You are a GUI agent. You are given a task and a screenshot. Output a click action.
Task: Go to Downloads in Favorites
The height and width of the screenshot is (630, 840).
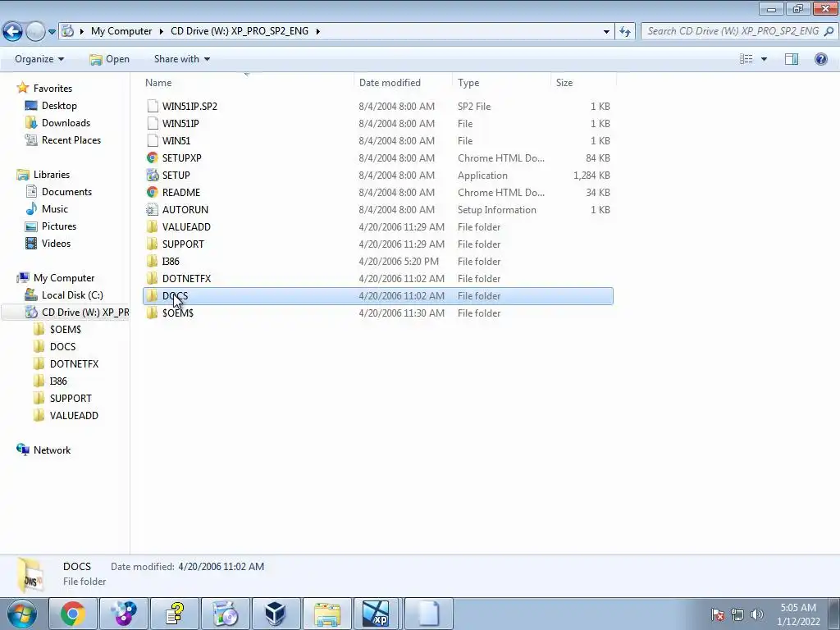click(x=66, y=123)
